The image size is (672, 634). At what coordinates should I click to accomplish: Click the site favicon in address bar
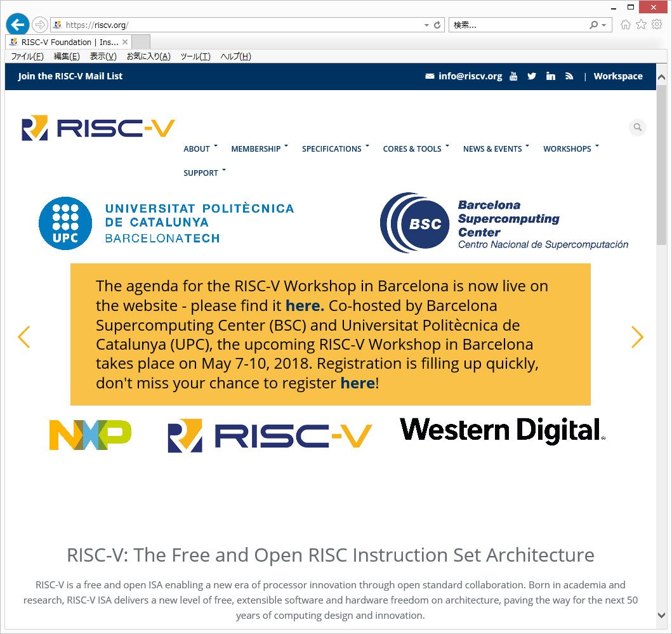pos(58,25)
